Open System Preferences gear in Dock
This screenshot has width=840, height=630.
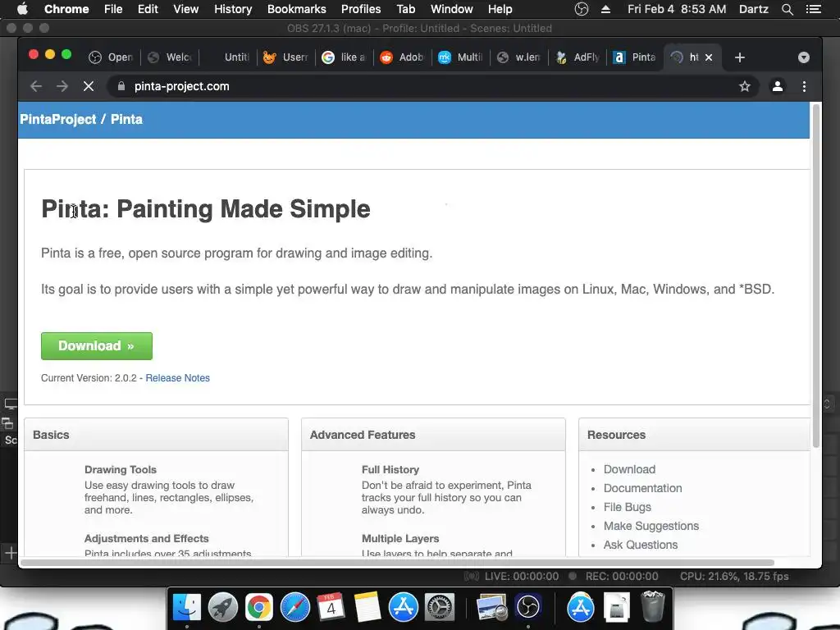[440, 608]
